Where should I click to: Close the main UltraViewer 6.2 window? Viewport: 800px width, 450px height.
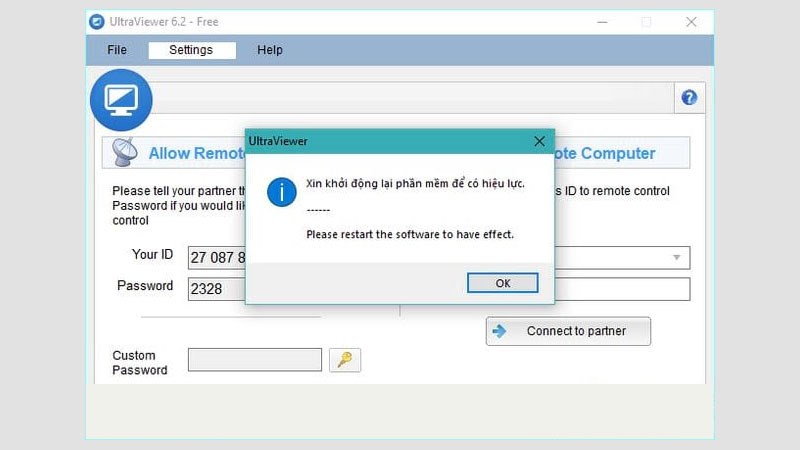coord(691,21)
